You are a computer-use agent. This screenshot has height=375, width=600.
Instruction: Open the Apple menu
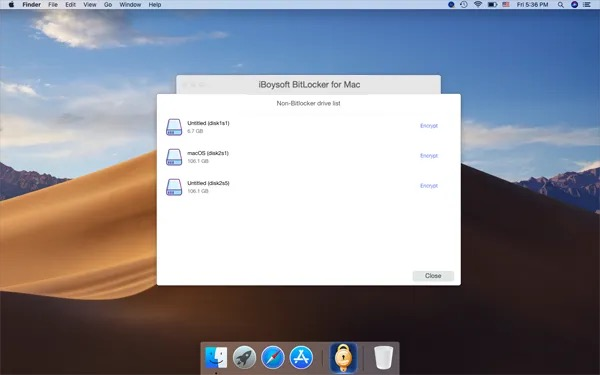(11, 5)
